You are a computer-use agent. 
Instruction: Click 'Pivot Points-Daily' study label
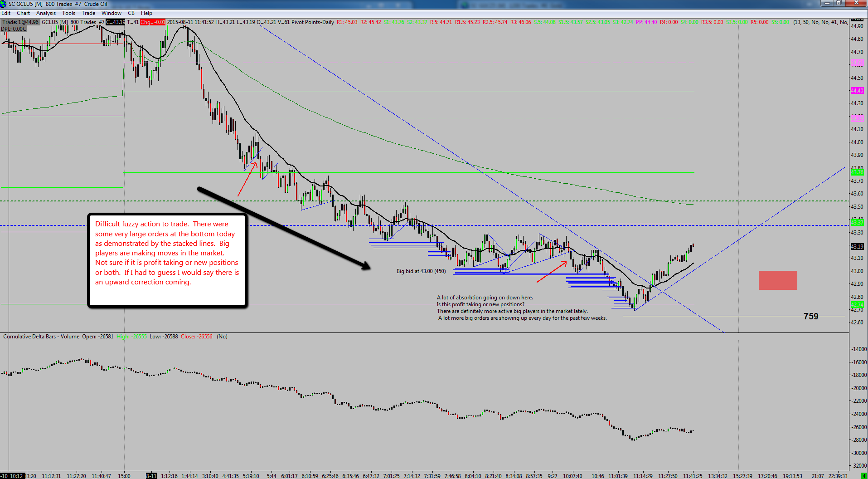[313, 22]
